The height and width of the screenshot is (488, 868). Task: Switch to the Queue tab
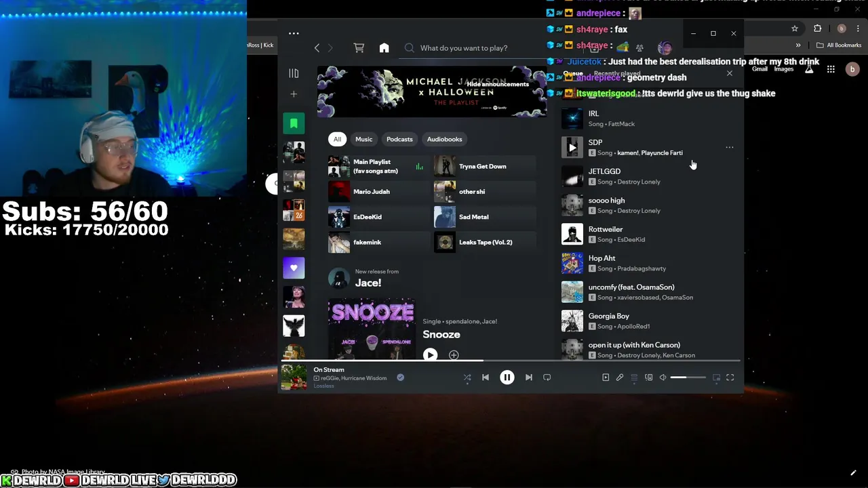click(x=573, y=74)
